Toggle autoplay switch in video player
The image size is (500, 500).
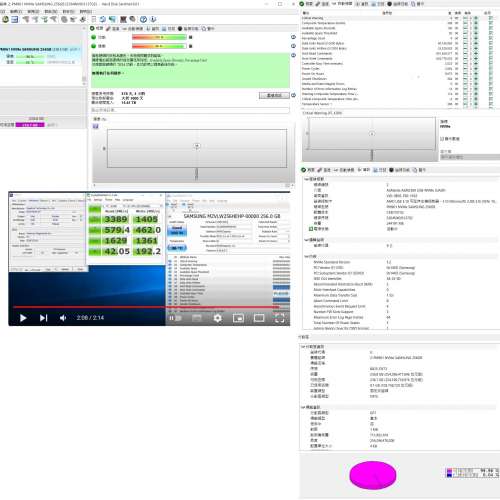(x=175, y=318)
